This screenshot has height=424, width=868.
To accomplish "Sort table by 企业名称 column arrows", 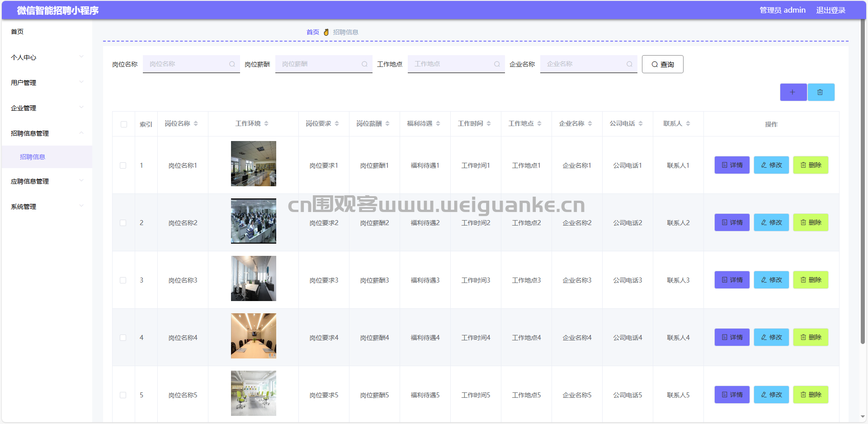I will (x=590, y=123).
